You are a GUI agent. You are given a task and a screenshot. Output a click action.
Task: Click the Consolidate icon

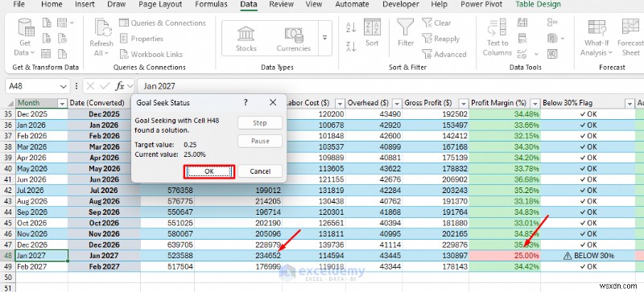coord(552,23)
